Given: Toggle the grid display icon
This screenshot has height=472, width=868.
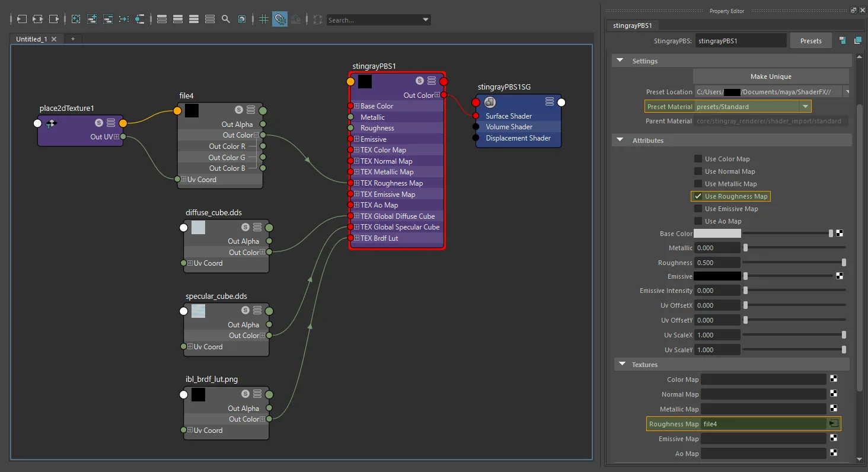Looking at the screenshot, I should tap(264, 20).
